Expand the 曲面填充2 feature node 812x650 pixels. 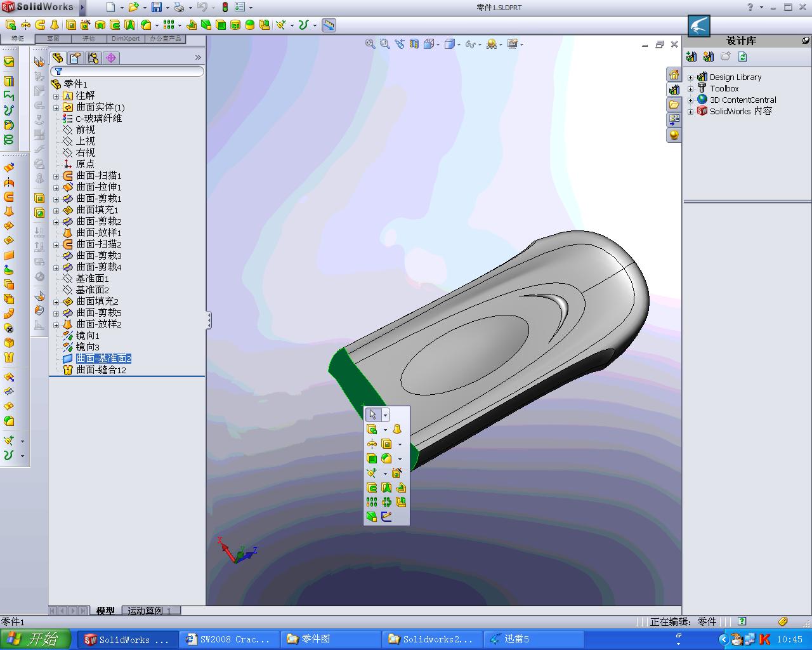pyautogui.click(x=56, y=302)
